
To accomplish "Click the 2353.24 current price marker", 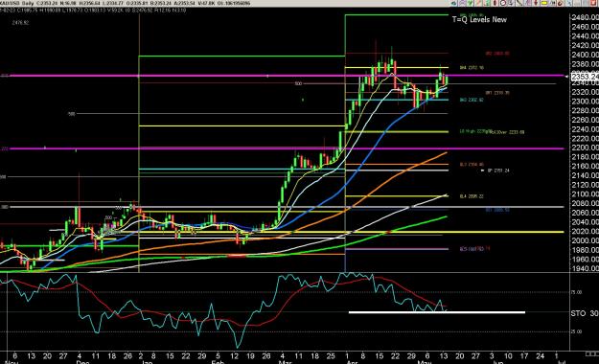I will coord(585,77).
